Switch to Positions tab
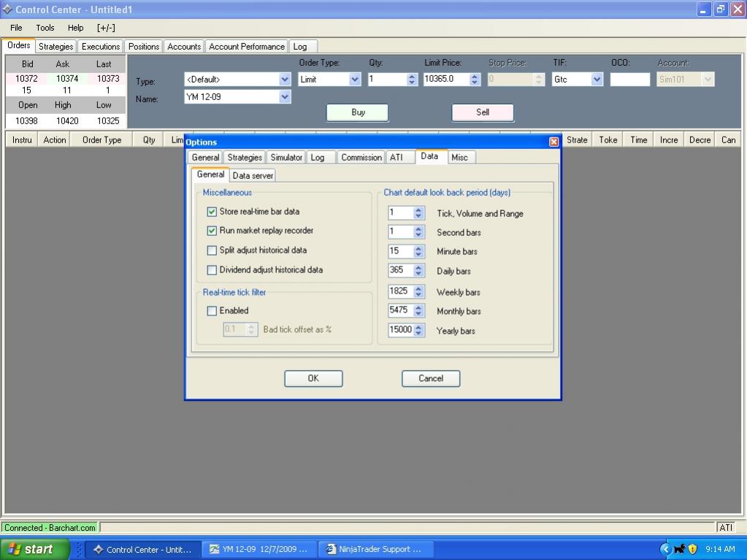Screen dimensions: 747x560 click(143, 46)
